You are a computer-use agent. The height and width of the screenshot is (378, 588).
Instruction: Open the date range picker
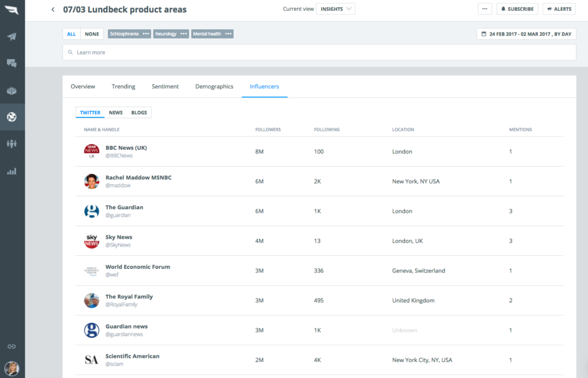coord(526,34)
